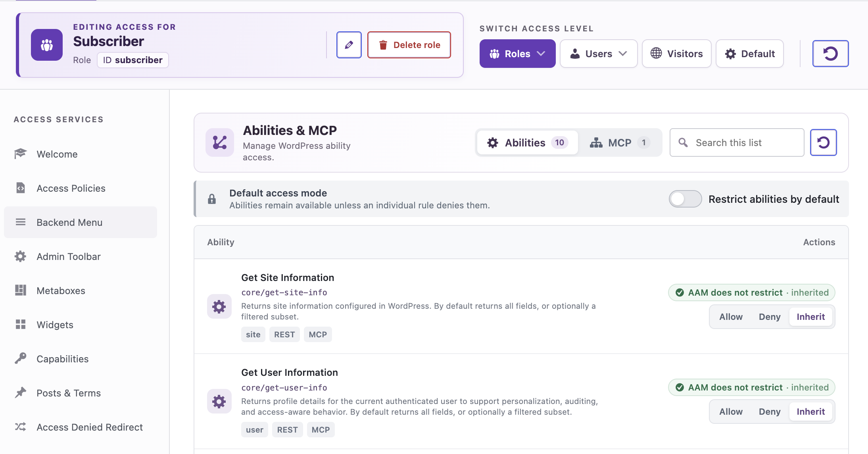Click the lock icon in Default access mode
The width and height of the screenshot is (868, 454).
click(212, 199)
